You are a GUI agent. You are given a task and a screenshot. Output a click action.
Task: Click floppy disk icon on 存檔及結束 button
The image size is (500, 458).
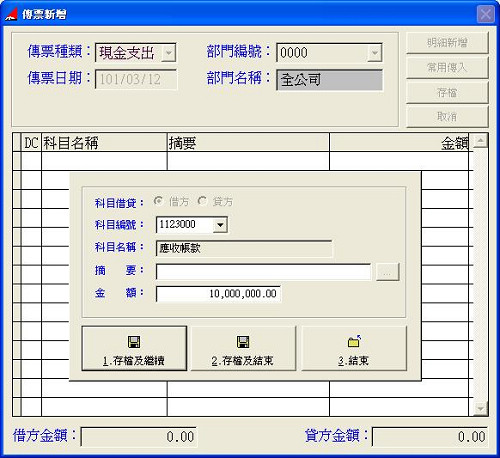pyautogui.click(x=243, y=342)
